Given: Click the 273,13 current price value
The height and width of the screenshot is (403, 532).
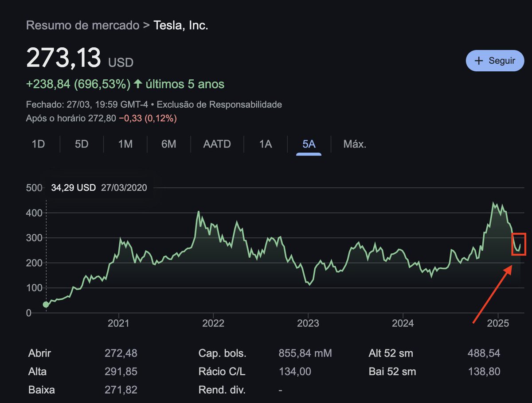Looking at the screenshot, I should 63,58.
